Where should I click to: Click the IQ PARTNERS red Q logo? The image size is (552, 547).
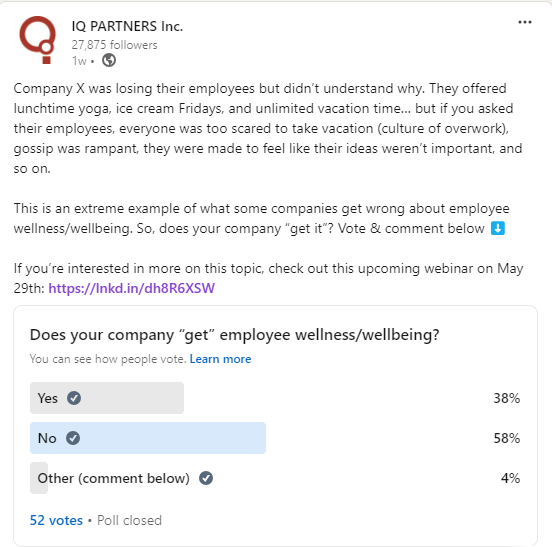[38, 40]
